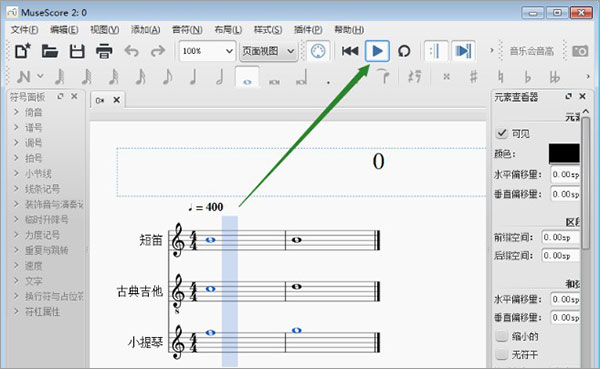
Task: Open the 编辑(E) menu
Action: click(x=64, y=29)
